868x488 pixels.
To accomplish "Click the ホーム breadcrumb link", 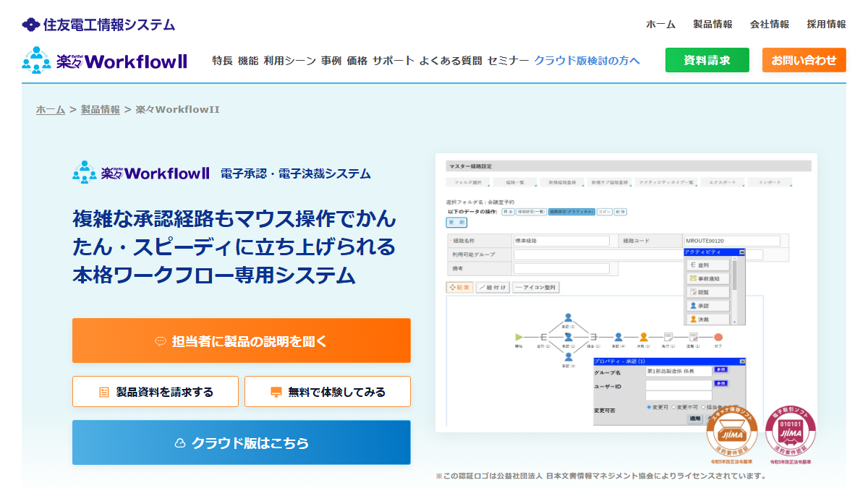I will (51, 109).
